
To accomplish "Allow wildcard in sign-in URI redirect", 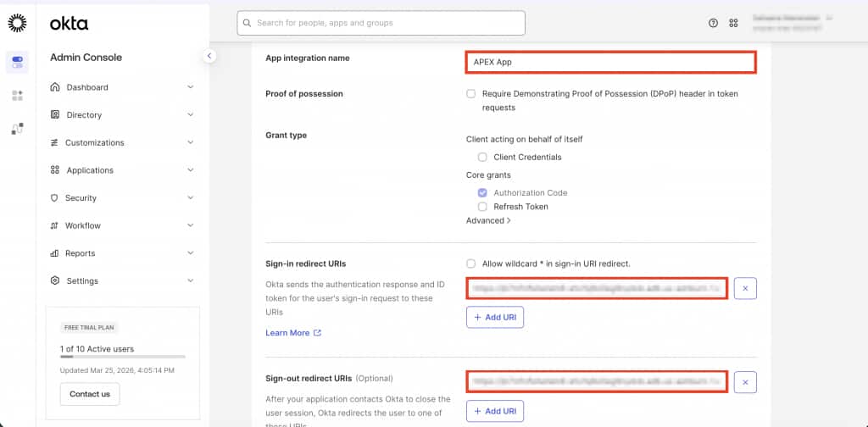I will pyautogui.click(x=471, y=263).
